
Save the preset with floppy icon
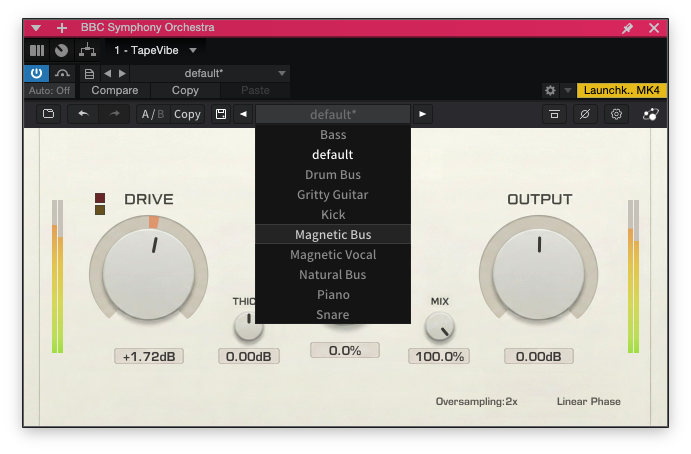pyautogui.click(x=221, y=114)
